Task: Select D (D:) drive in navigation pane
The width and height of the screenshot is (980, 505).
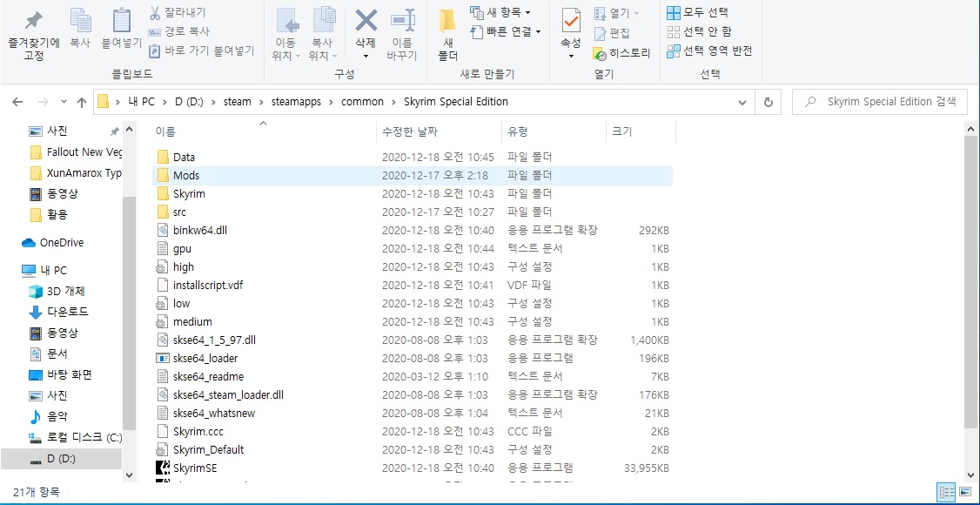Action: pos(61,459)
